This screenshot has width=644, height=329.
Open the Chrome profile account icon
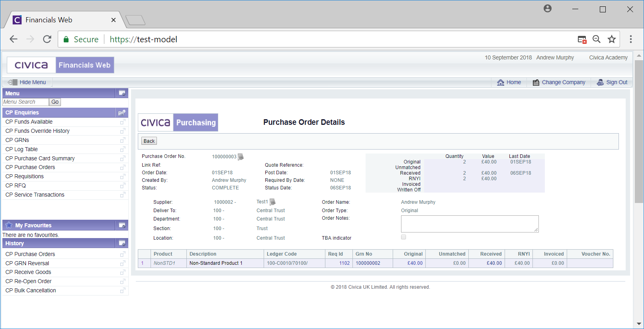(548, 8)
